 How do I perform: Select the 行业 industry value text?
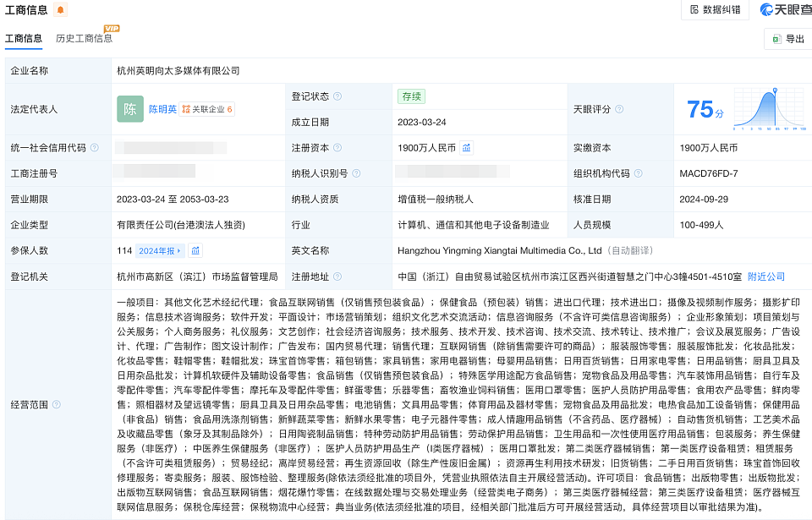(474, 225)
